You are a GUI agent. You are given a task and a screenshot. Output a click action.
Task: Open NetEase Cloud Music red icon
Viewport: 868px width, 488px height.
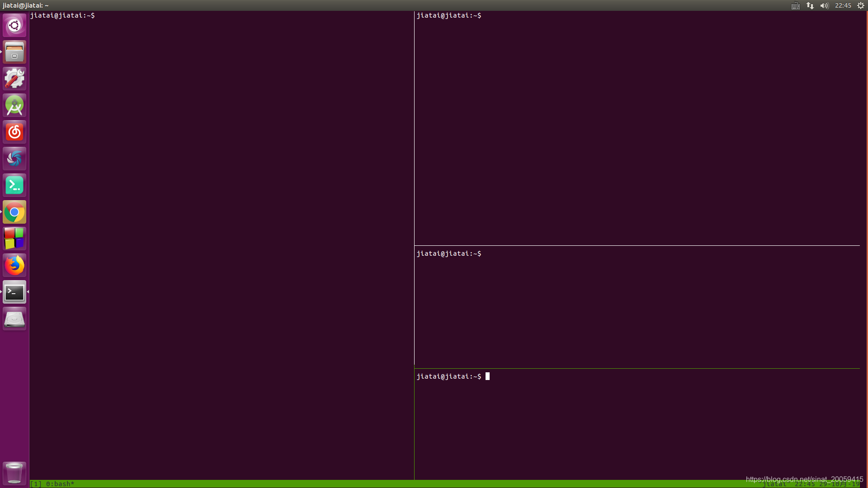14,132
